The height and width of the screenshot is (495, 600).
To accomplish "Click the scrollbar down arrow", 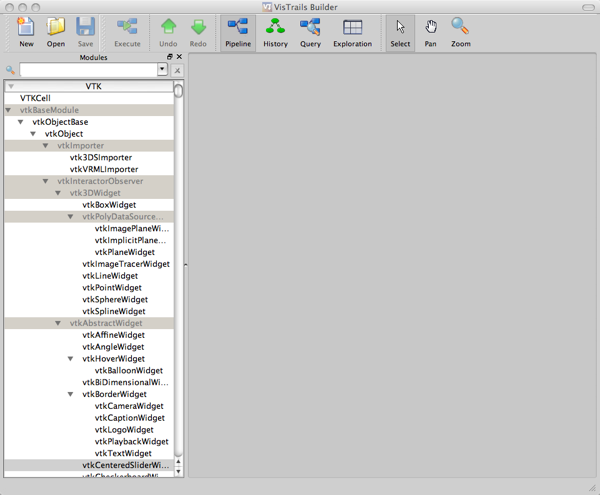I will (178, 472).
